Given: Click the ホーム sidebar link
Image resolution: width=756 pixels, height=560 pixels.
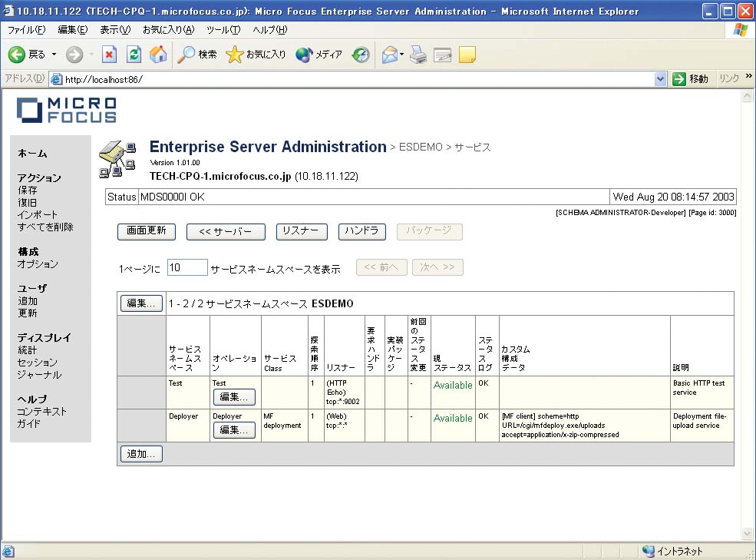Looking at the screenshot, I should [x=32, y=154].
